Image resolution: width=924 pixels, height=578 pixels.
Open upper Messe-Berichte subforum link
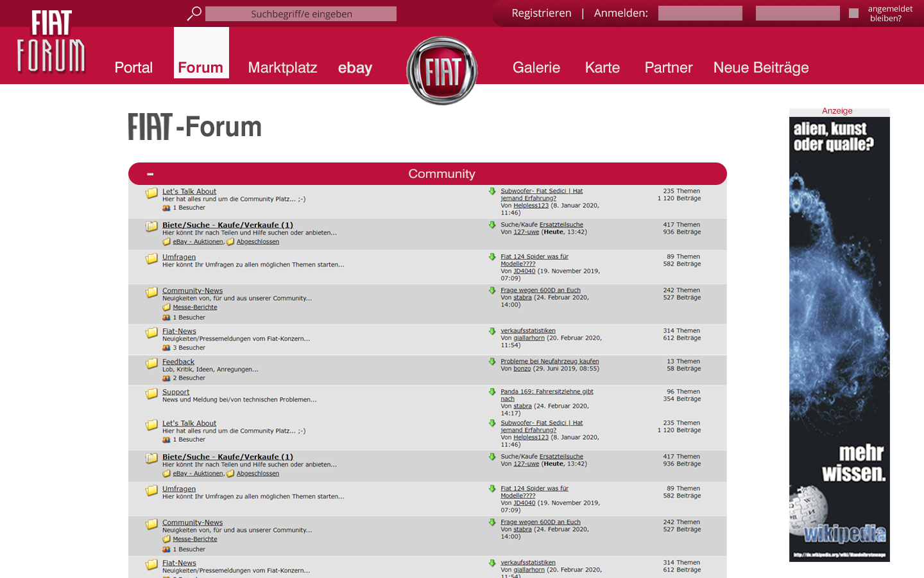(x=195, y=308)
